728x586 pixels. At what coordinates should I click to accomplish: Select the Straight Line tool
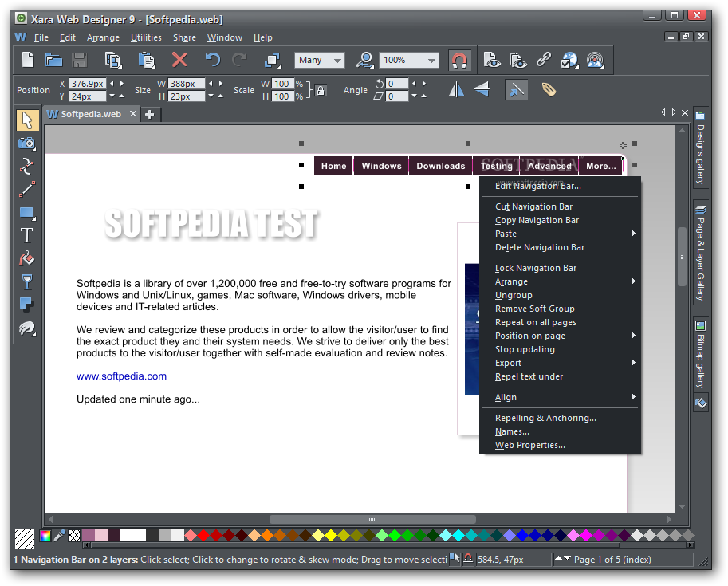coord(27,189)
